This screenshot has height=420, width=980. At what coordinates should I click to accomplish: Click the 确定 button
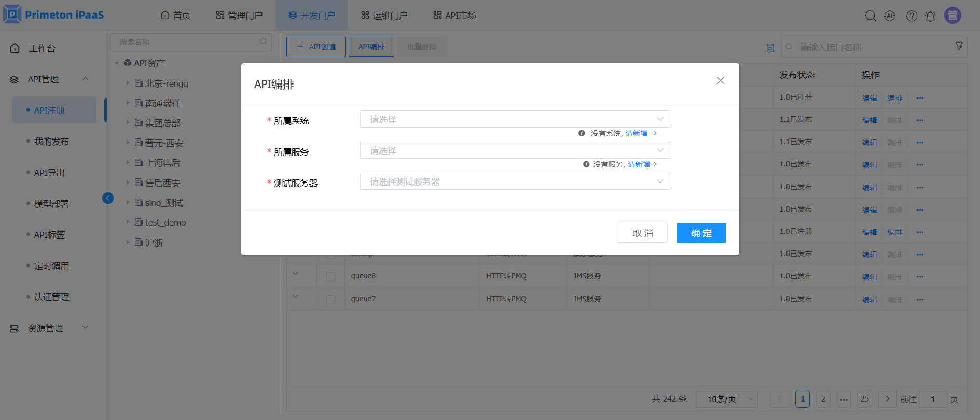click(x=701, y=233)
